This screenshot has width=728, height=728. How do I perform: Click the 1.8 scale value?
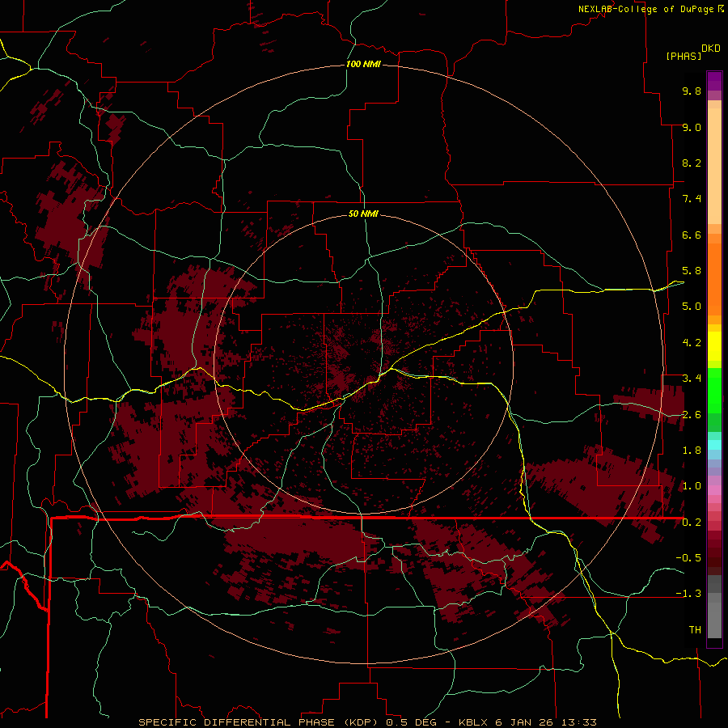pos(692,451)
